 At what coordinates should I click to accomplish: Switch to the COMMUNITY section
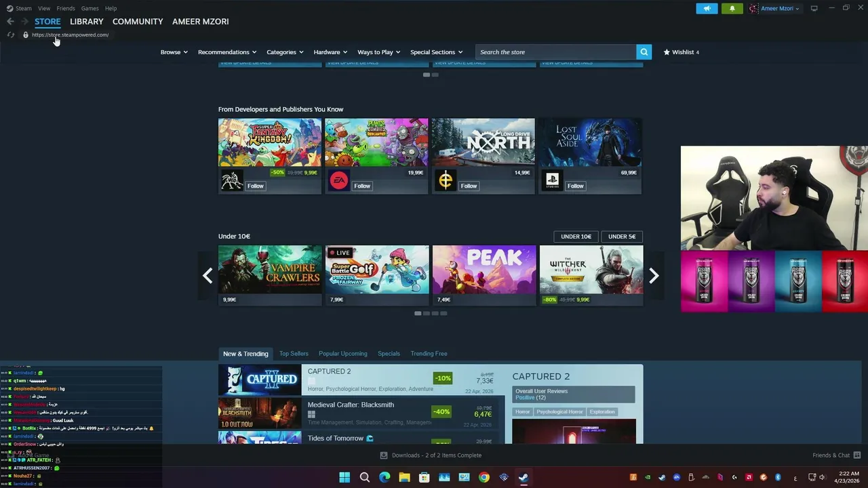[138, 22]
